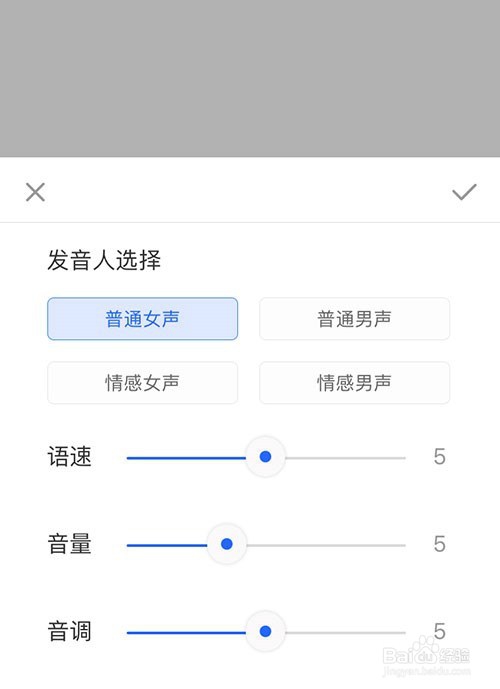Click the 音调 slider handle
Image resolution: width=500 pixels, height=689 pixels.
coord(265,631)
